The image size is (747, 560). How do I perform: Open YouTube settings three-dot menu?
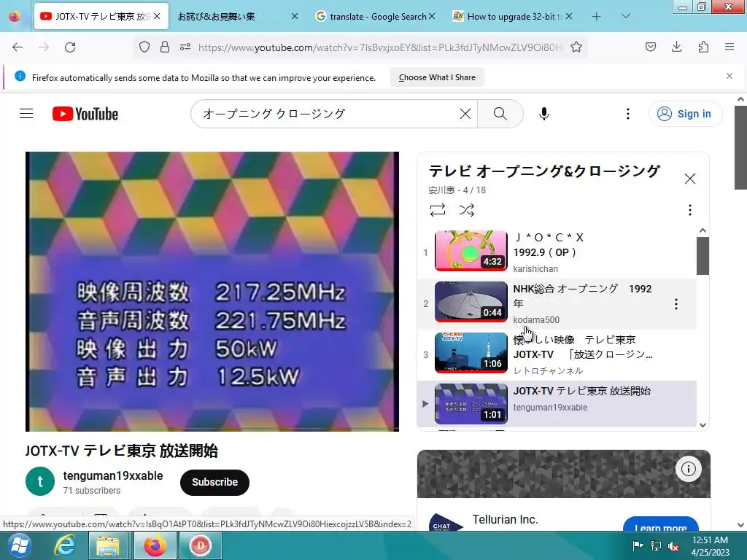click(x=628, y=114)
